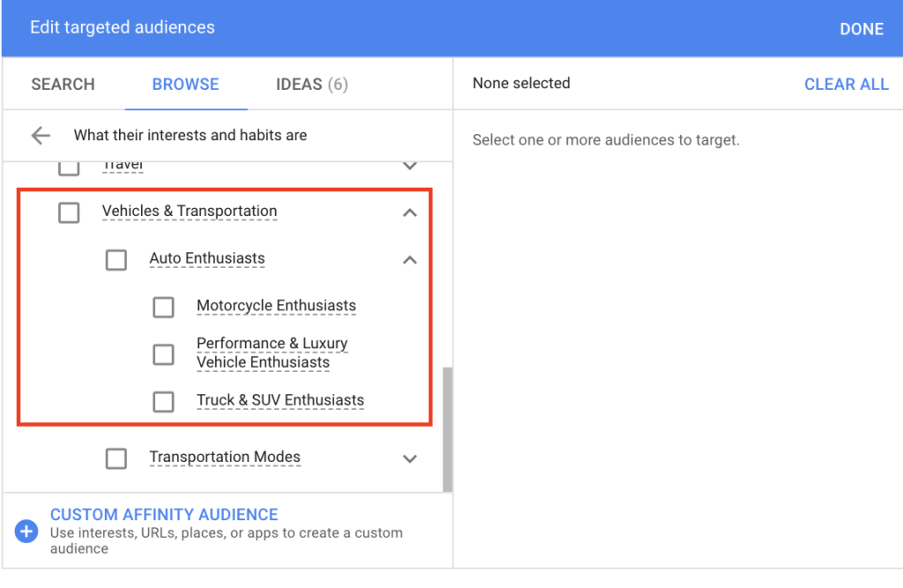Switch to the SEARCH tab

coord(63,84)
